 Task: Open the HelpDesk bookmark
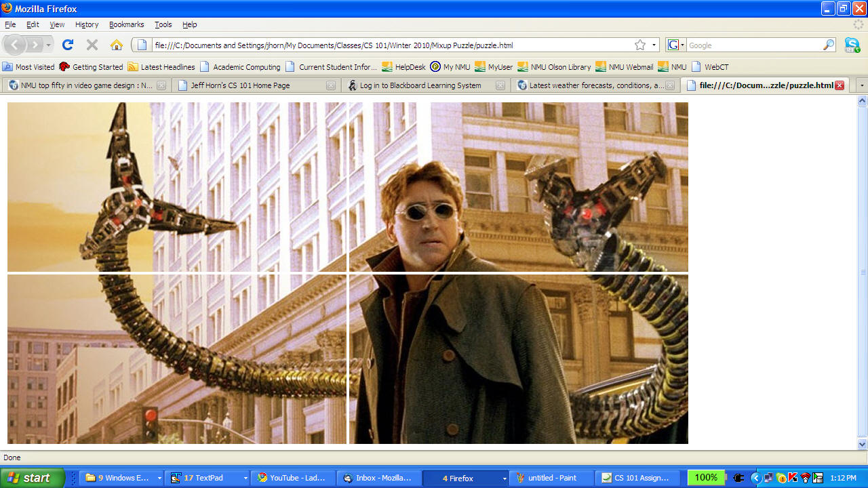click(404, 67)
